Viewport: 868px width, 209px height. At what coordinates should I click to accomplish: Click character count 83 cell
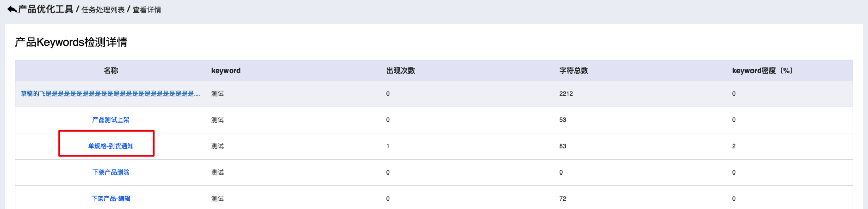coord(563,146)
